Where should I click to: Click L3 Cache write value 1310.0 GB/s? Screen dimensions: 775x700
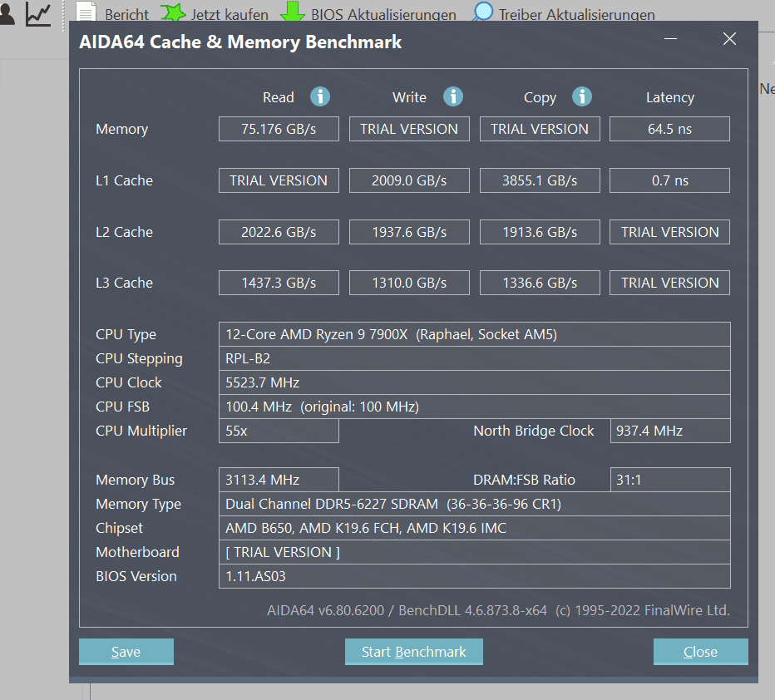tap(409, 283)
